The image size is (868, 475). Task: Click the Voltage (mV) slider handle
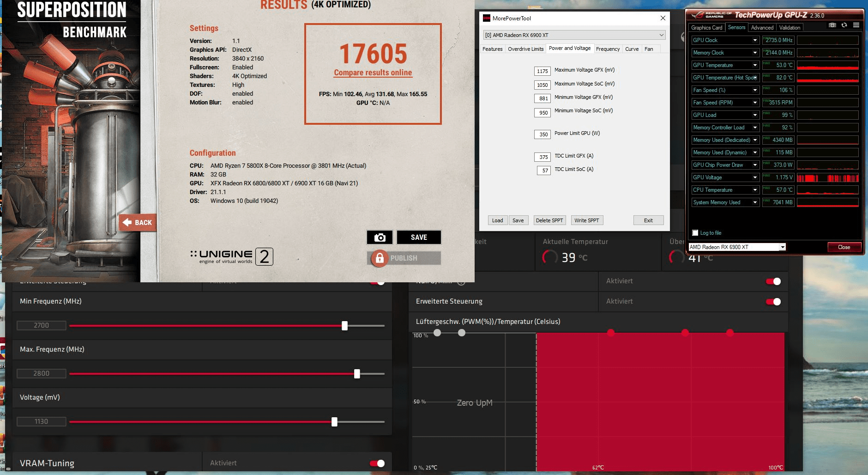tap(334, 422)
